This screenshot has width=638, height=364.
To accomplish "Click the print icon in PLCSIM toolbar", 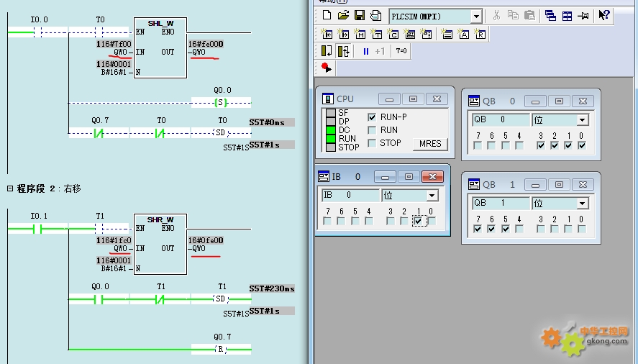I will (x=375, y=16).
